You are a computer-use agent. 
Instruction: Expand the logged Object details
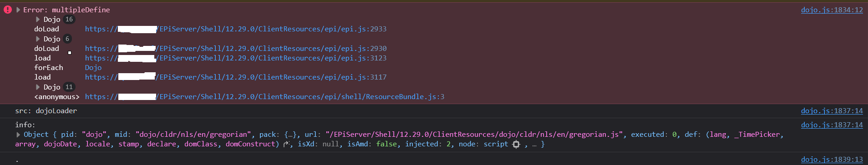[x=18, y=135]
